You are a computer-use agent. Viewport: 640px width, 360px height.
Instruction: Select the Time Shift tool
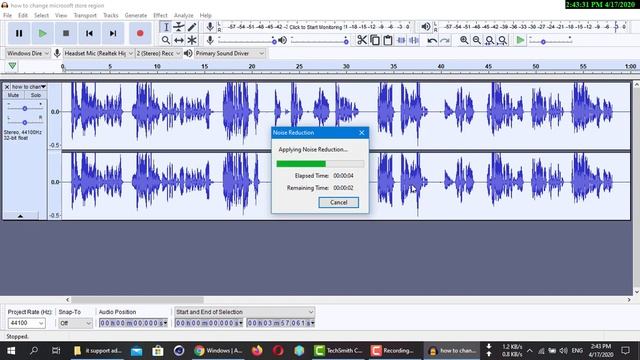point(179,40)
